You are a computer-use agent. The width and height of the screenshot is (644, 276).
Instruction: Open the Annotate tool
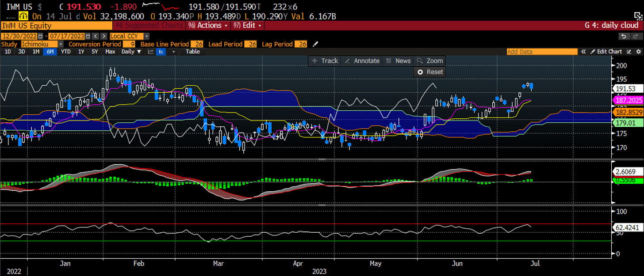click(362, 61)
